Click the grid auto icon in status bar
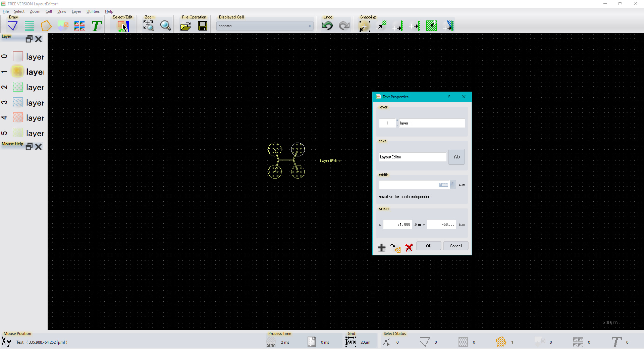The width and height of the screenshot is (644, 349). click(x=351, y=342)
